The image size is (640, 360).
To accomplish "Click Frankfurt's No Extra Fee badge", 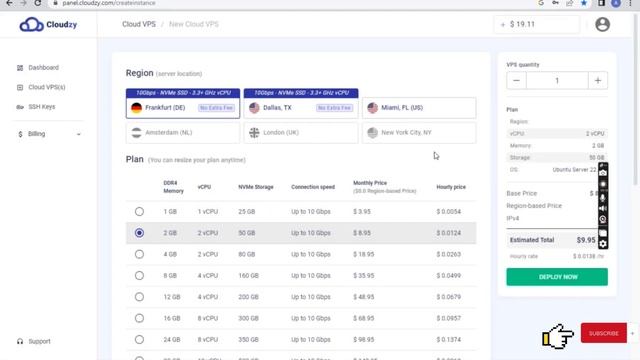I will tap(216, 108).
